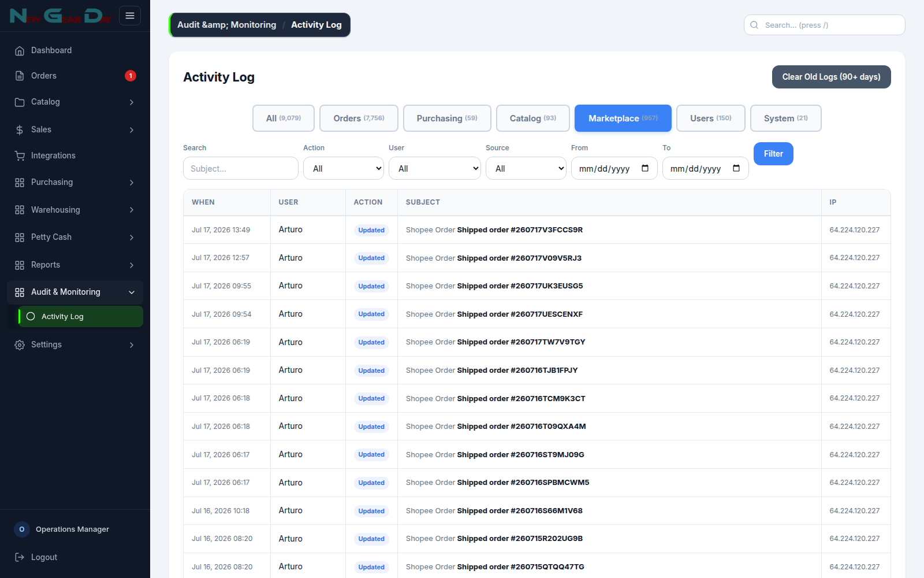Switch to the System (21) tab
Screen dimensions: 924x578
pyautogui.click(x=786, y=118)
